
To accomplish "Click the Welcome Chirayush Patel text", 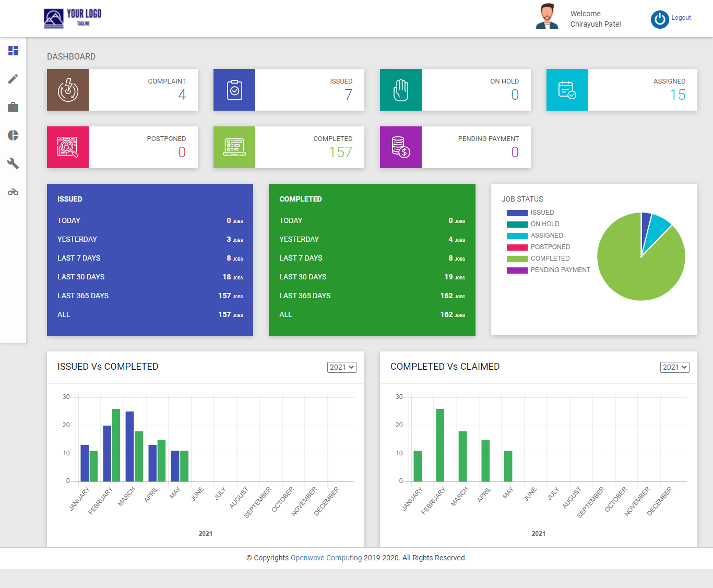I will pos(596,19).
